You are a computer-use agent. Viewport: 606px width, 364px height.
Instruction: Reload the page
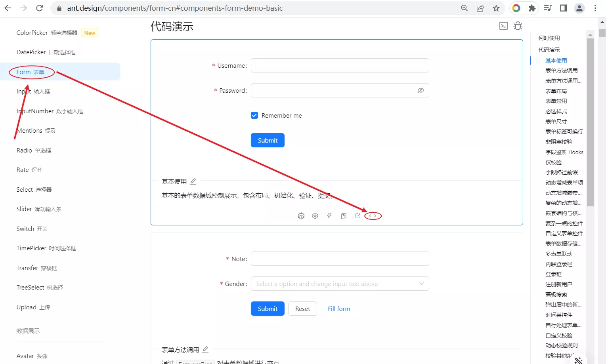[x=40, y=8]
